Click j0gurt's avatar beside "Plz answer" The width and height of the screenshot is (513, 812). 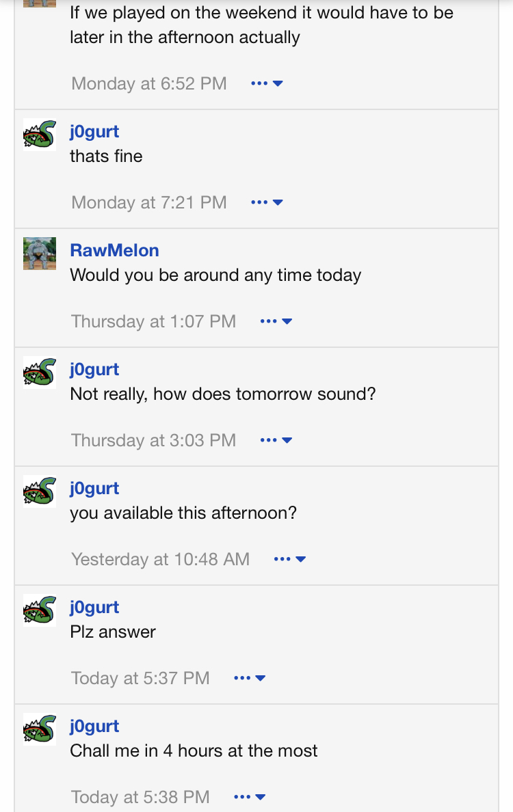[x=40, y=610]
